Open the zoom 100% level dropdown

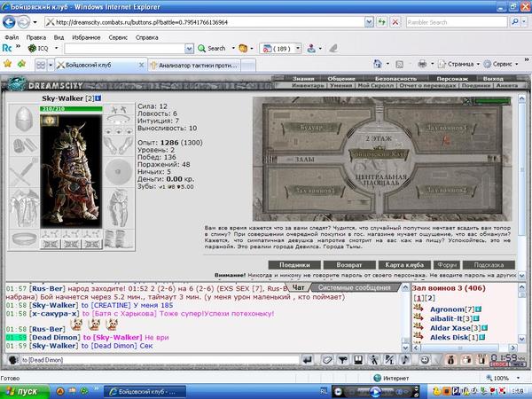point(519,378)
